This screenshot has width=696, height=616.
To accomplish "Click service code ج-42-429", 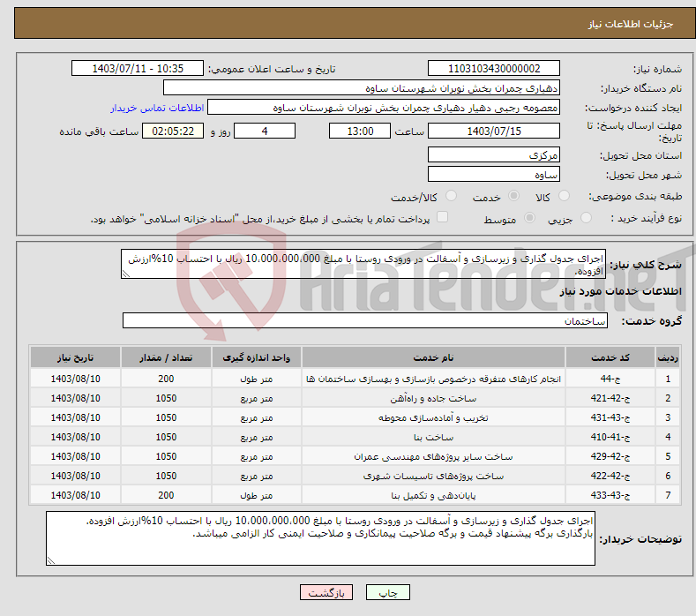I will coord(610,456).
